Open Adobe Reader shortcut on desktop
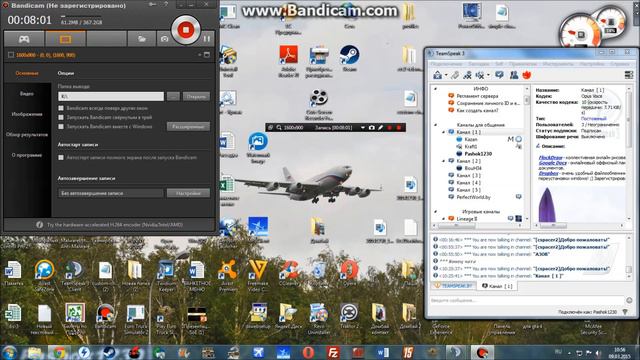The image size is (640, 360). point(288,61)
